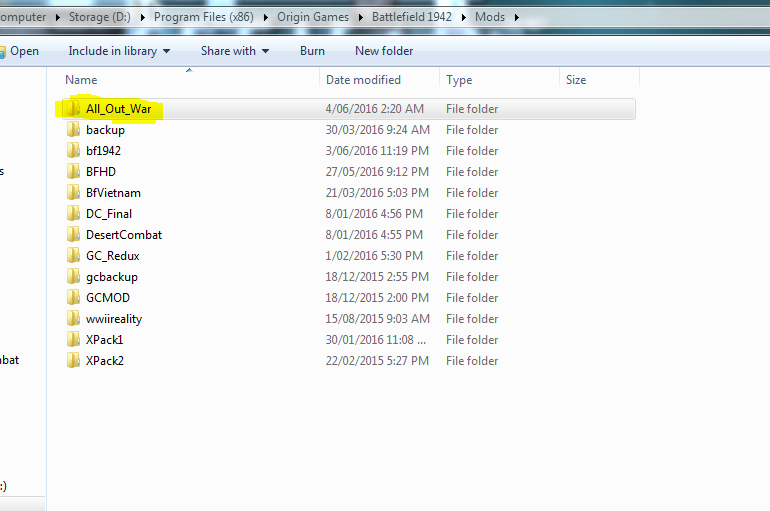Go to Program Files (x86) in breadcrumb

pyautogui.click(x=204, y=17)
